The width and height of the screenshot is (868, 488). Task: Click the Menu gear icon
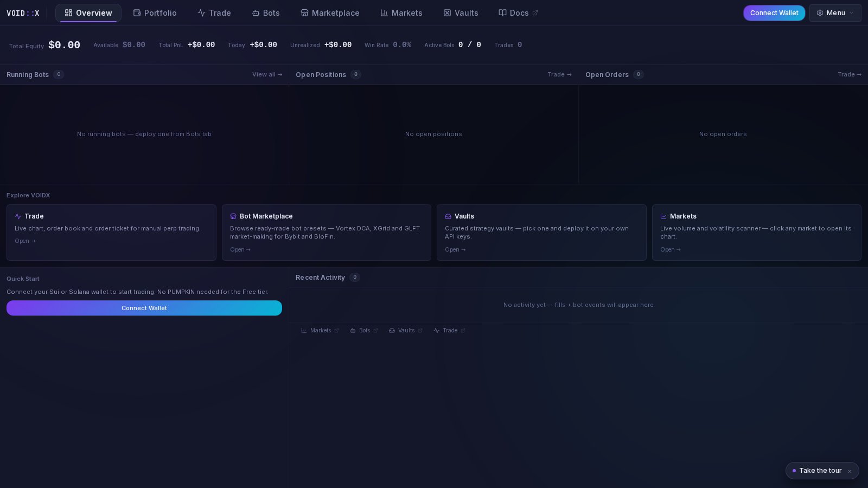820,13
